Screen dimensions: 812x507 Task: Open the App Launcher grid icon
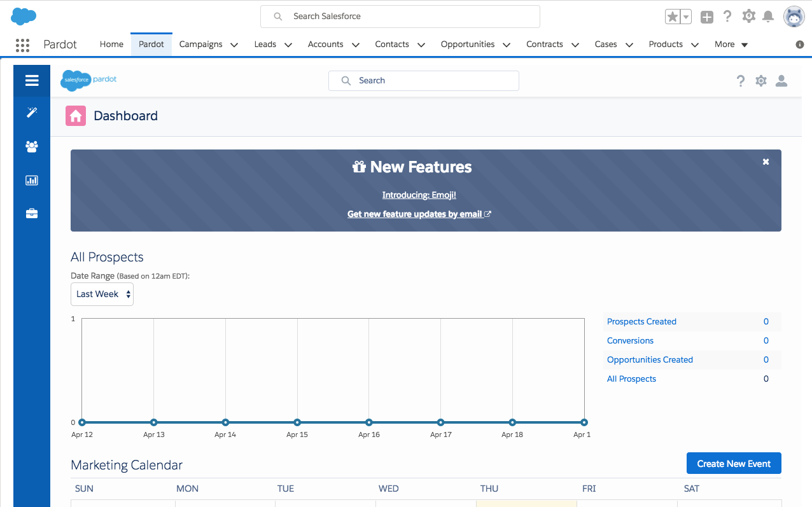tap(22, 45)
